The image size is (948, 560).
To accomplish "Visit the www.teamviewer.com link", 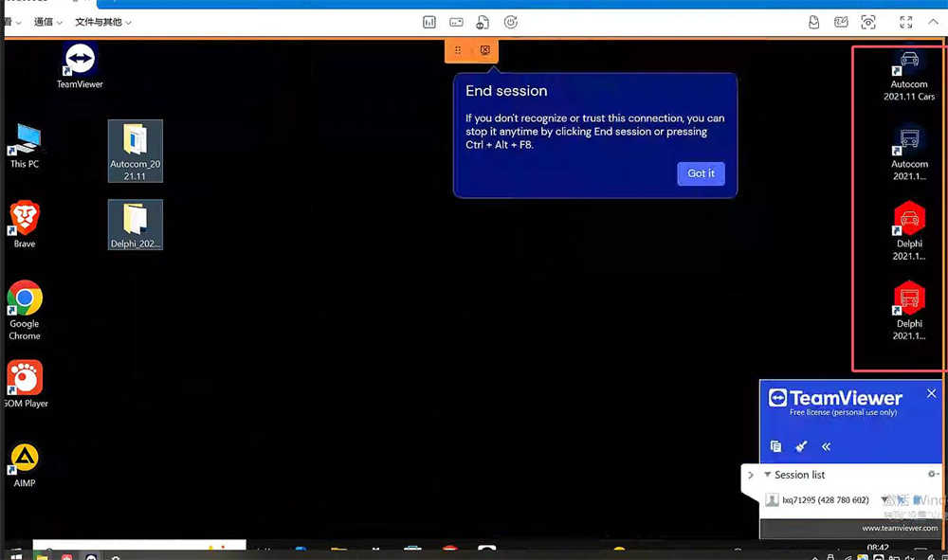I will pos(899,528).
